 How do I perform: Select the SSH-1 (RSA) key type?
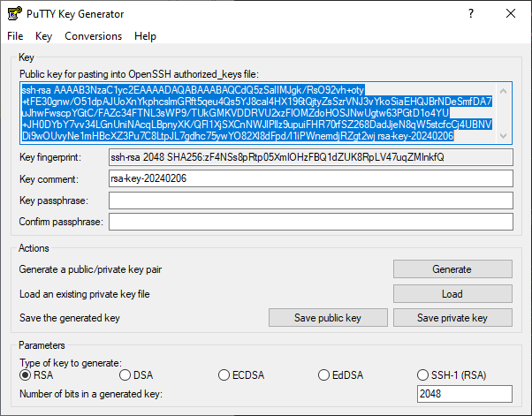click(452, 375)
